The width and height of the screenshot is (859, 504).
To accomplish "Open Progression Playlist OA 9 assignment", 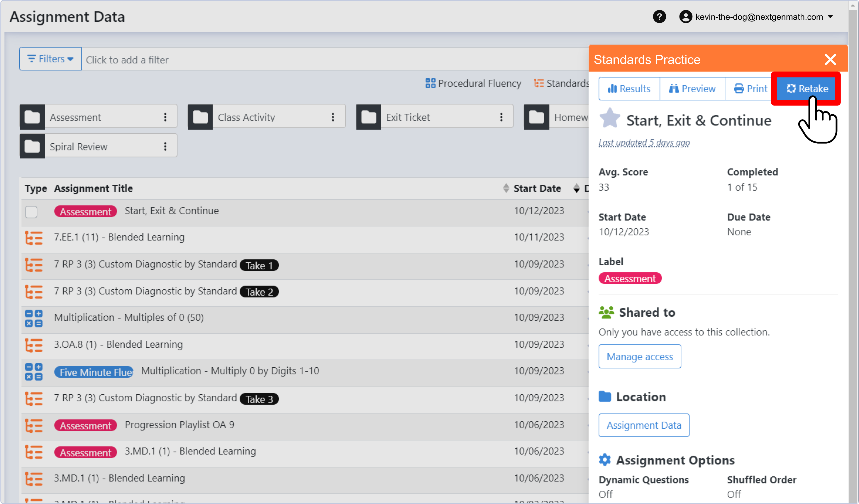I will [179, 425].
